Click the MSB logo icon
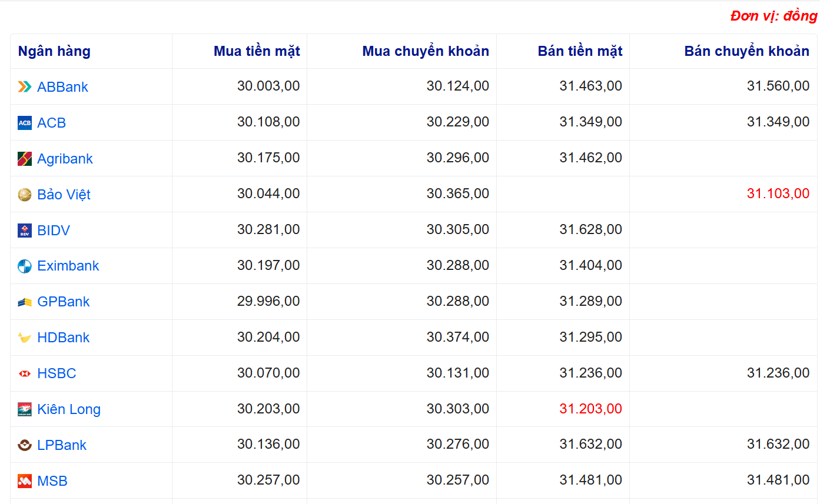This screenshot has height=504, width=820. coord(25,481)
